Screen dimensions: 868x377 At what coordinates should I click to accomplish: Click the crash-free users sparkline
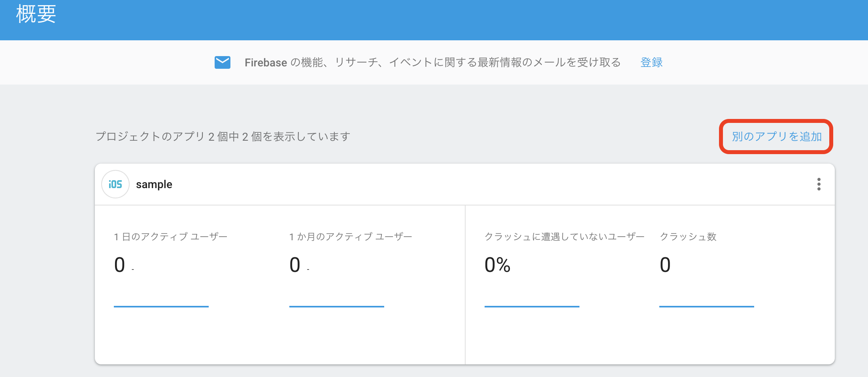tap(532, 306)
